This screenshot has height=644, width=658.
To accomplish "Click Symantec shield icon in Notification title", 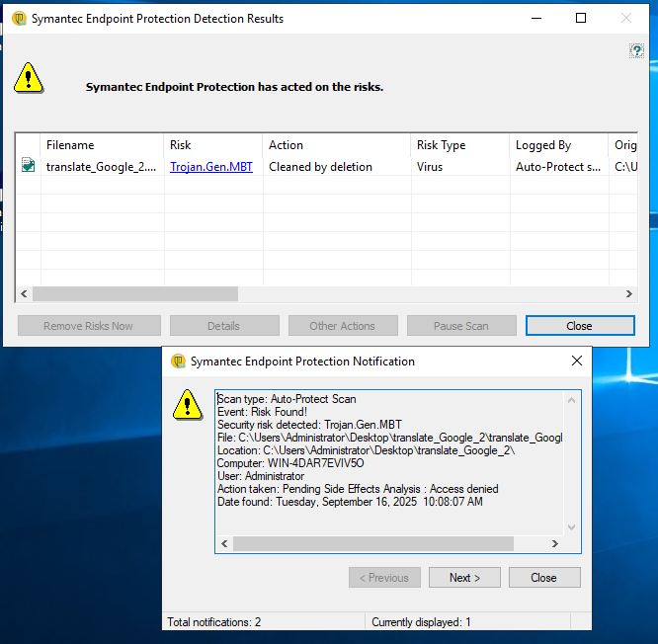I will tap(178, 361).
